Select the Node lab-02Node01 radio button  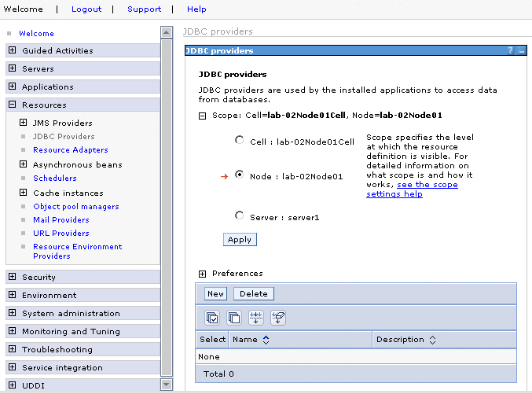pos(239,175)
